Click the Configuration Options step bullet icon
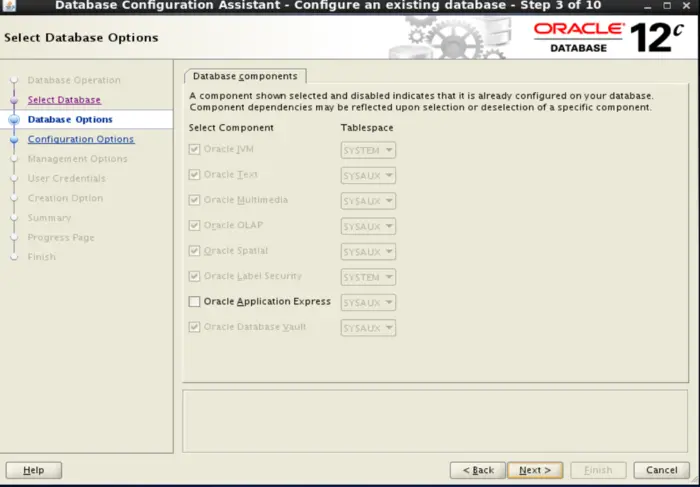Image resolution: width=700 pixels, height=487 pixels. [14, 140]
